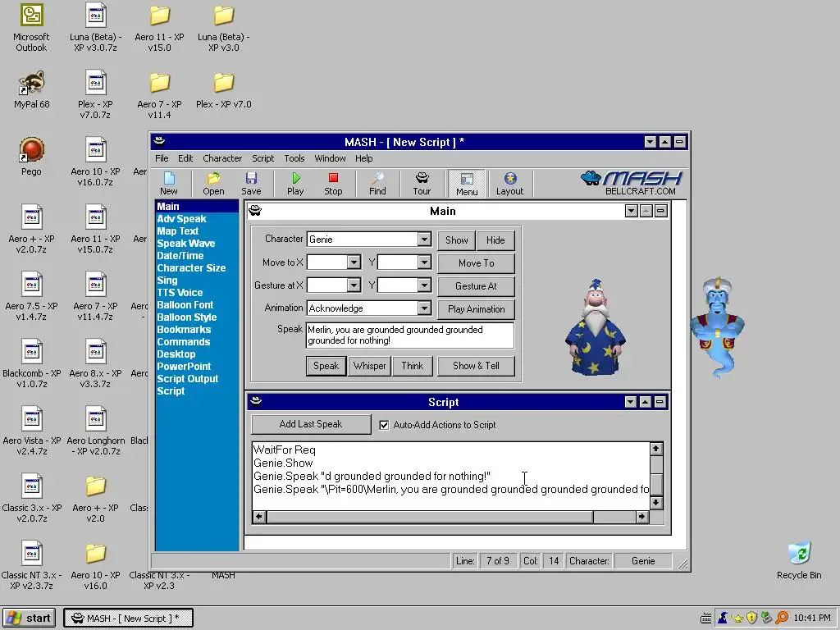
Task: Select the Aero + - XP v2.0 folder
Action: point(95,499)
